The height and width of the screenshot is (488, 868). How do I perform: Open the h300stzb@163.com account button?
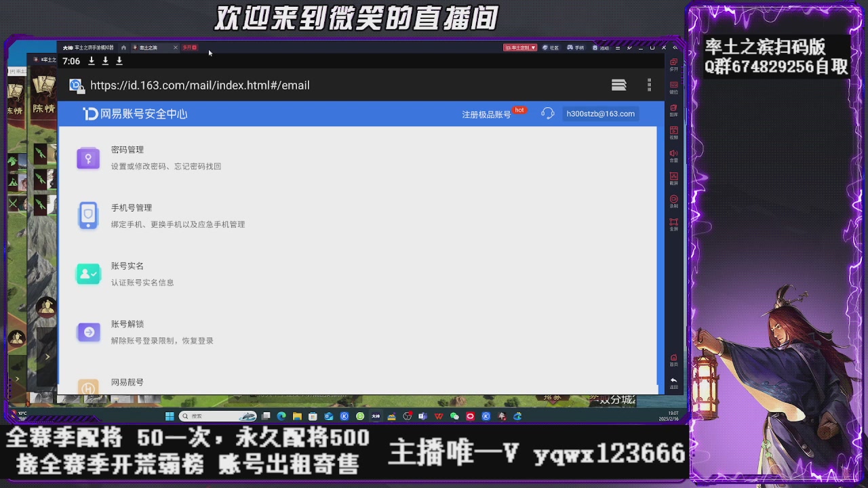click(x=600, y=114)
